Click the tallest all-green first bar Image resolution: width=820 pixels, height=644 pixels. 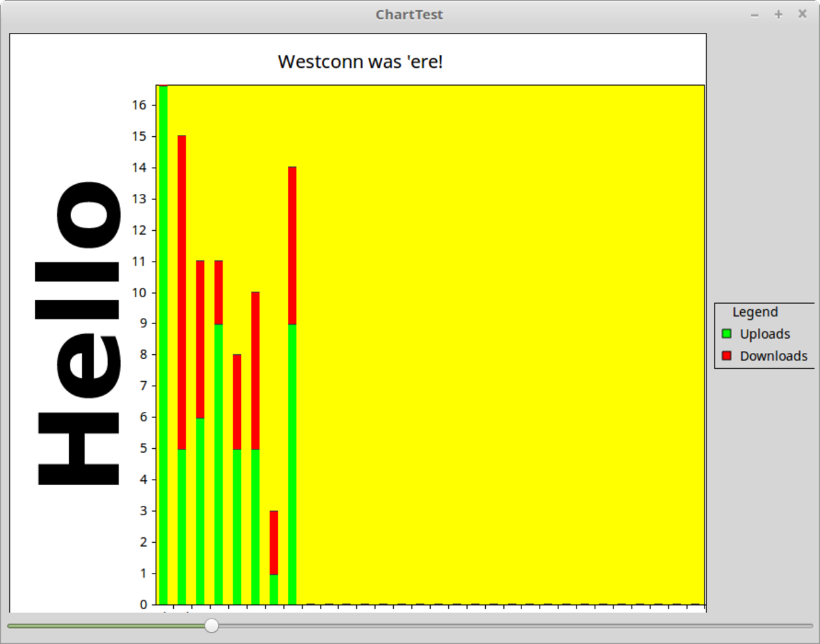[163, 345]
